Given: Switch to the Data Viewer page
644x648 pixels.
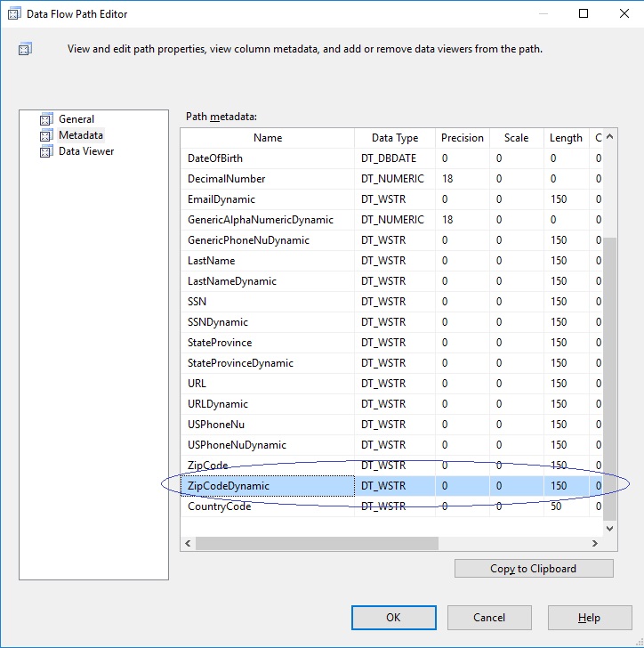Looking at the screenshot, I should [x=86, y=151].
